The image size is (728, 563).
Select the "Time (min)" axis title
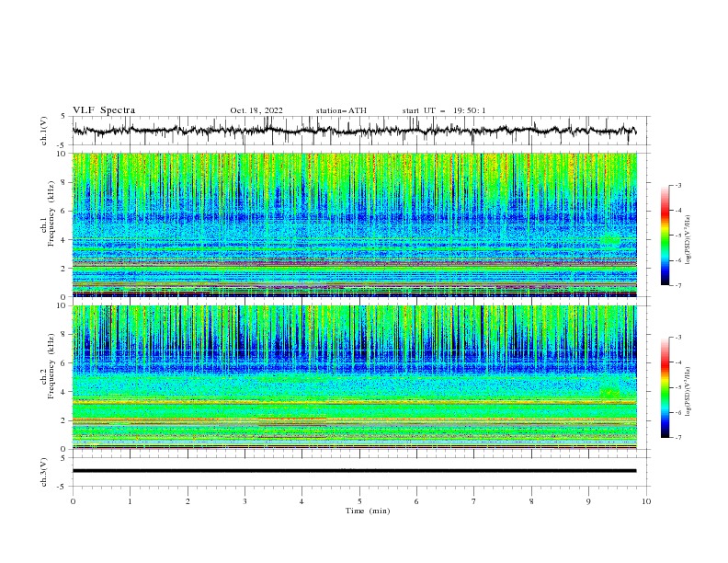368,511
